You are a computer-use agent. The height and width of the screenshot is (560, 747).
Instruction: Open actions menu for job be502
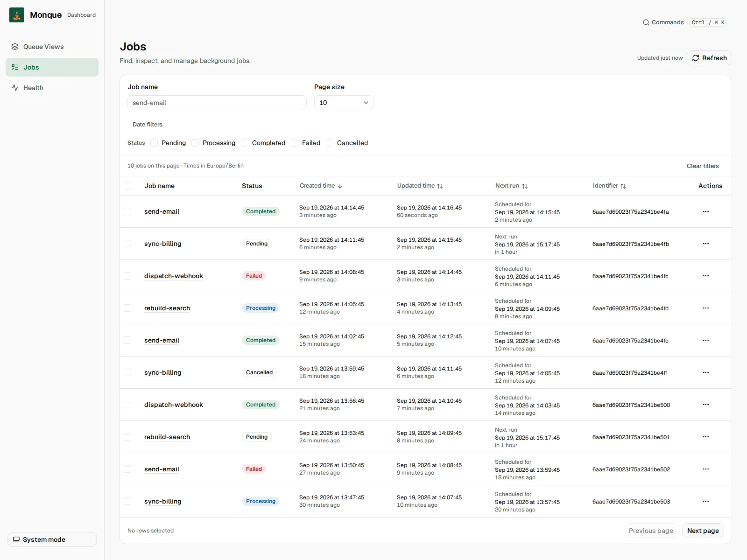(x=706, y=469)
